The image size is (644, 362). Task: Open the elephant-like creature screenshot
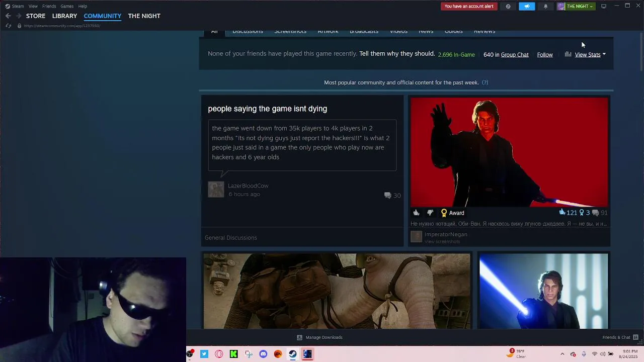[x=337, y=291]
